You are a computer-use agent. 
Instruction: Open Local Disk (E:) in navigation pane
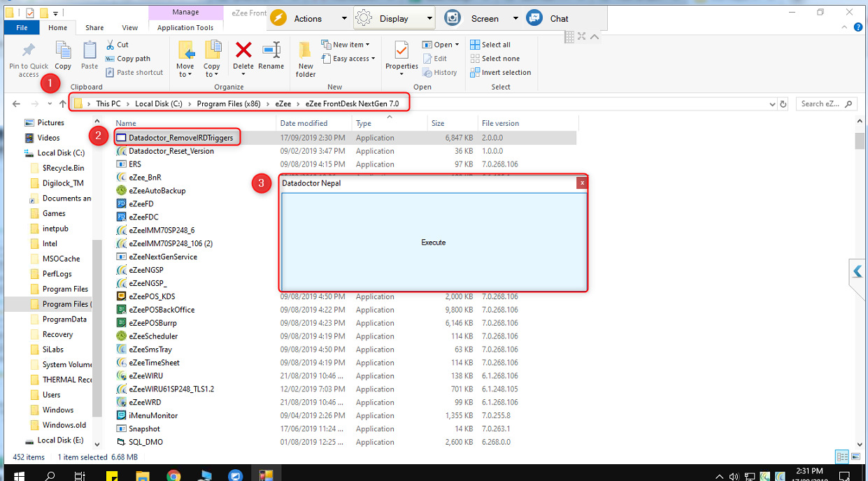point(60,440)
